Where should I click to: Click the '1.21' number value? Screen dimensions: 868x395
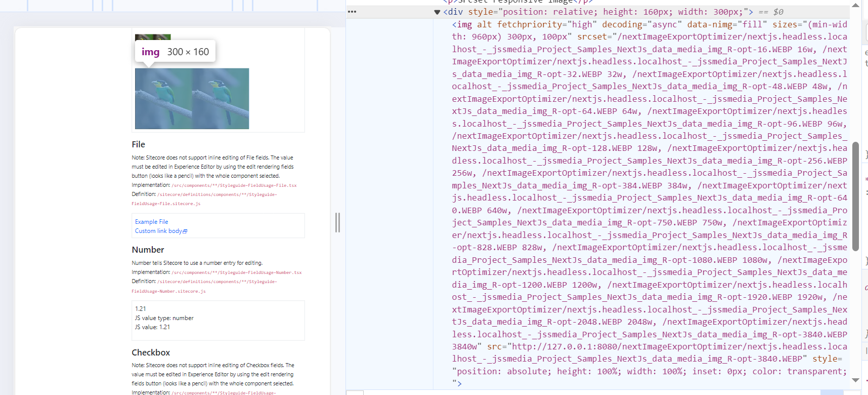pyautogui.click(x=141, y=309)
